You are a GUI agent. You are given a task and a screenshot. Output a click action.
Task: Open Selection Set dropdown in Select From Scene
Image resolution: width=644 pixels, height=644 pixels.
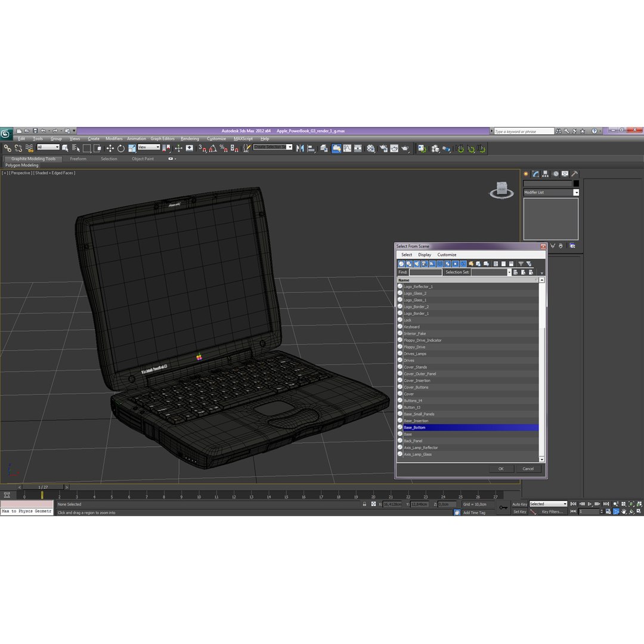[x=509, y=273]
